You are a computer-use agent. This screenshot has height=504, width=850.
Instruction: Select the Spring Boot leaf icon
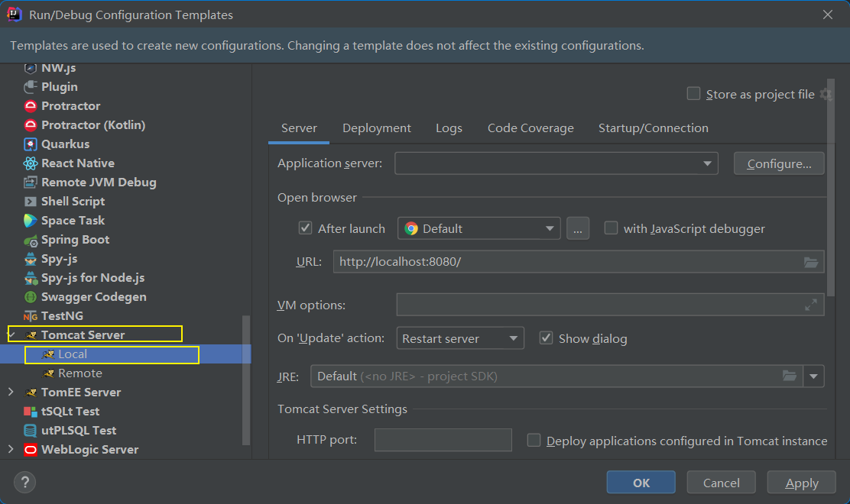point(31,240)
